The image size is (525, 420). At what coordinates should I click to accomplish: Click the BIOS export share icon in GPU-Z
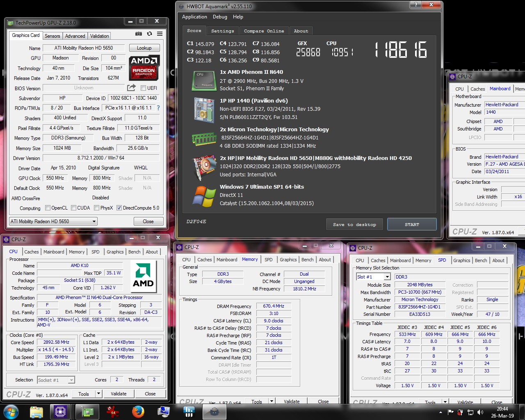131,87
